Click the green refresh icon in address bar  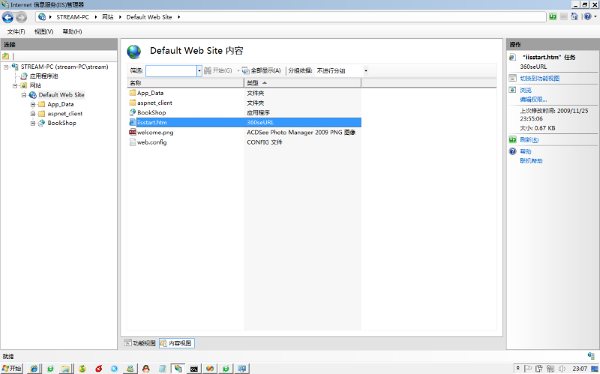[553, 16]
